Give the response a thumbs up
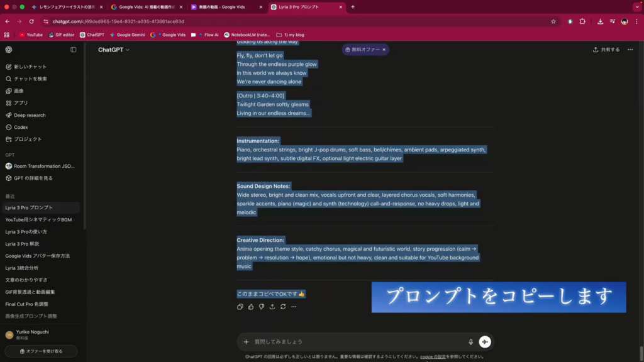 [x=251, y=307]
